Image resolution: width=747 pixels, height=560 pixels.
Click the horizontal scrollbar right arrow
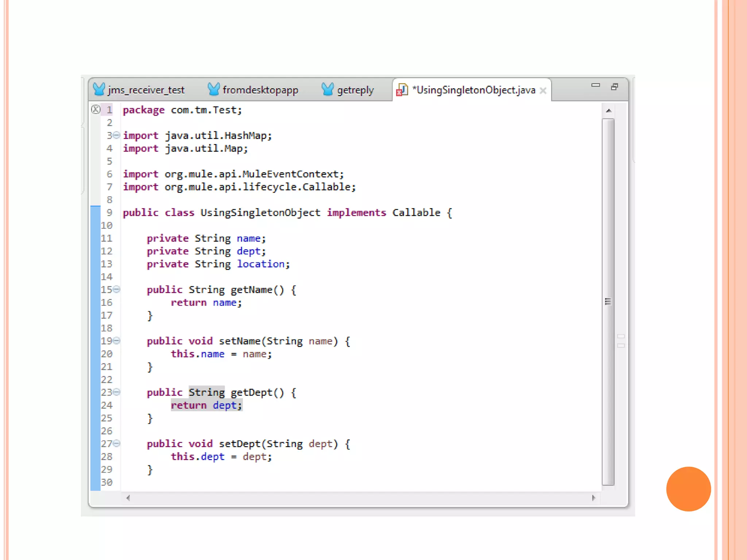coord(593,498)
